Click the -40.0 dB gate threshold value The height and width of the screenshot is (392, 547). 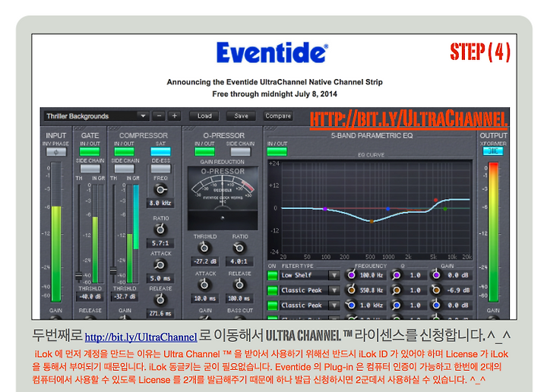90,297
